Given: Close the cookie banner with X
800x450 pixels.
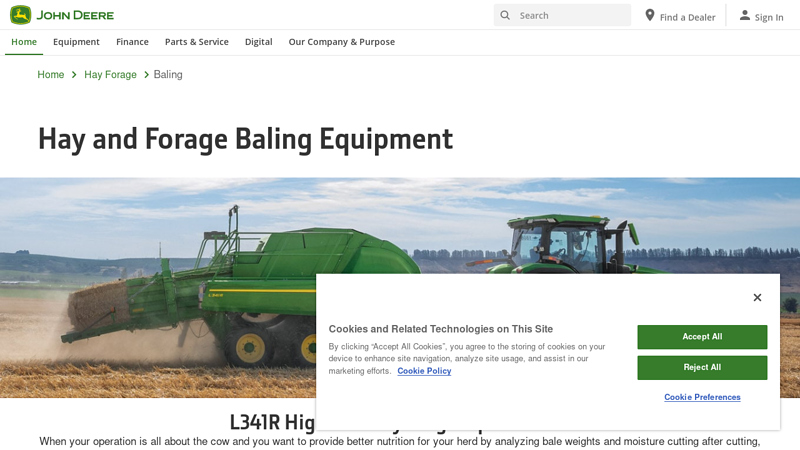Looking at the screenshot, I should pyautogui.click(x=757, y=297).
